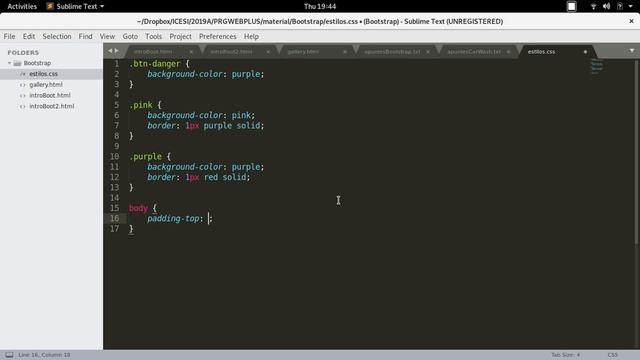Click the battery icon in the top bar
This screenshot has height=360, width=640.
[x=620, y=6]
